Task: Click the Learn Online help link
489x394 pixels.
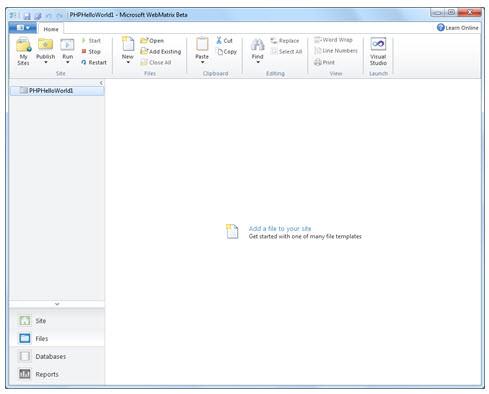Action: click(458, 28)
